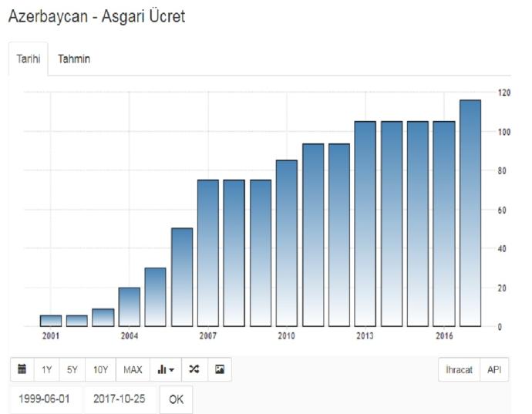Click the tallest bar for 2017
This screenshot has height=414, width=532.
tap(470, 213)
